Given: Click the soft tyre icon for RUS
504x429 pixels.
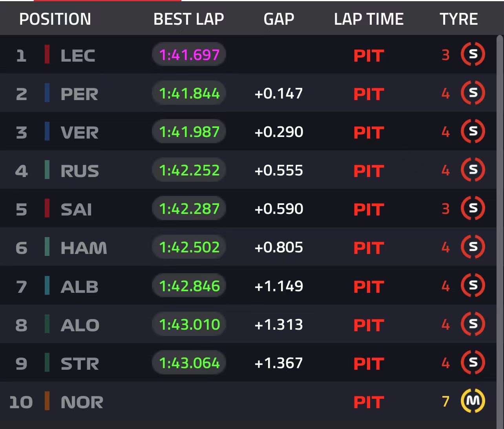Looking at the screenshot, I should click(473, 170).
